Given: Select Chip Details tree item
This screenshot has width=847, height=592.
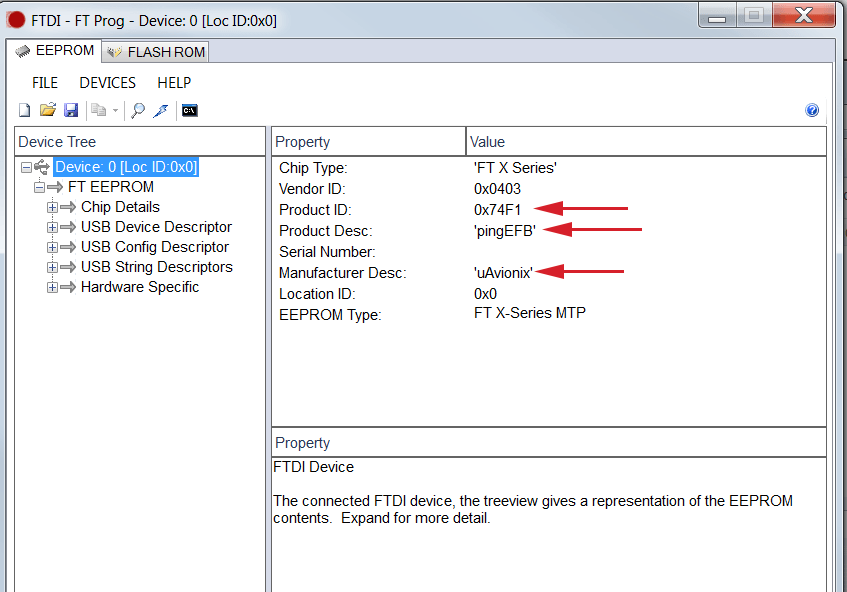Looking at the screenshot, I should (x=120, y=207).
